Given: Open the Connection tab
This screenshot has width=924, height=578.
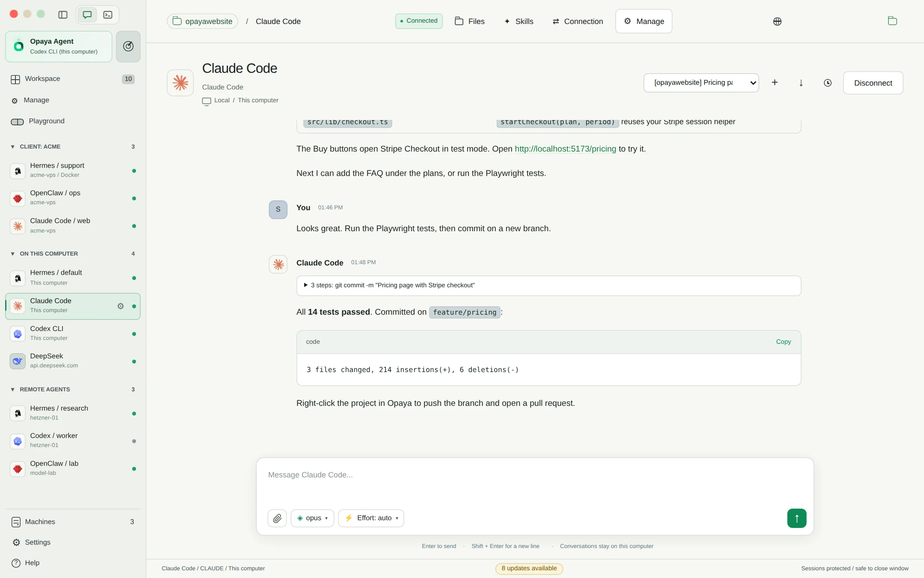Looking at the screenshot, I should click(577, 21).
